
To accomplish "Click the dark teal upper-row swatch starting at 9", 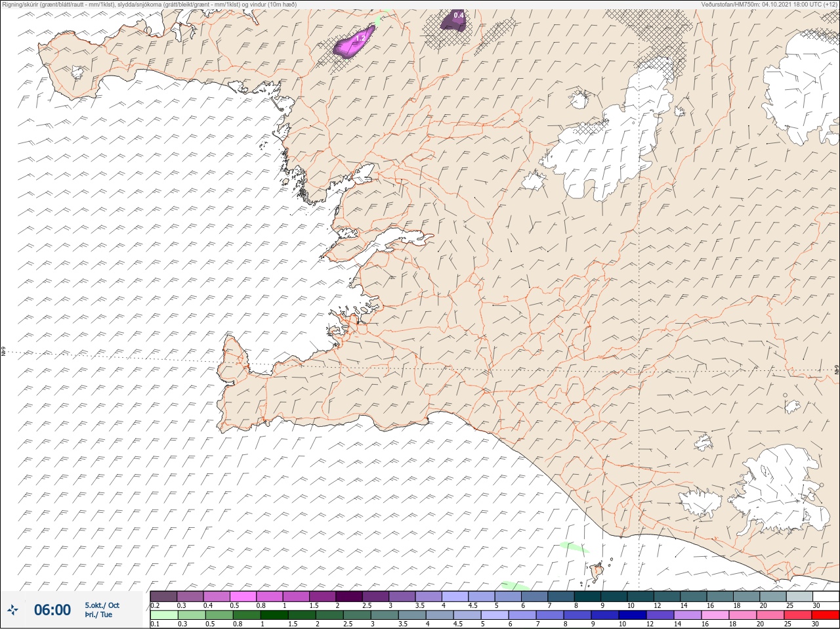I will 614,596.
